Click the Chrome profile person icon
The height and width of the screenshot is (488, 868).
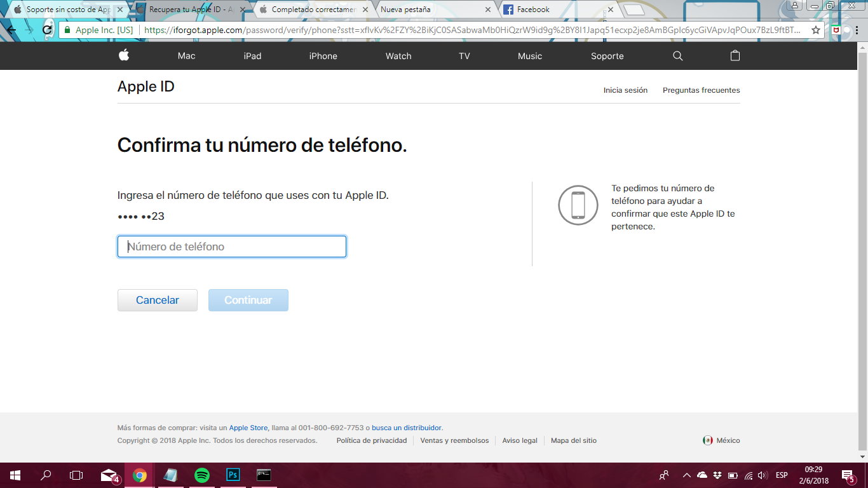point(796,5)
